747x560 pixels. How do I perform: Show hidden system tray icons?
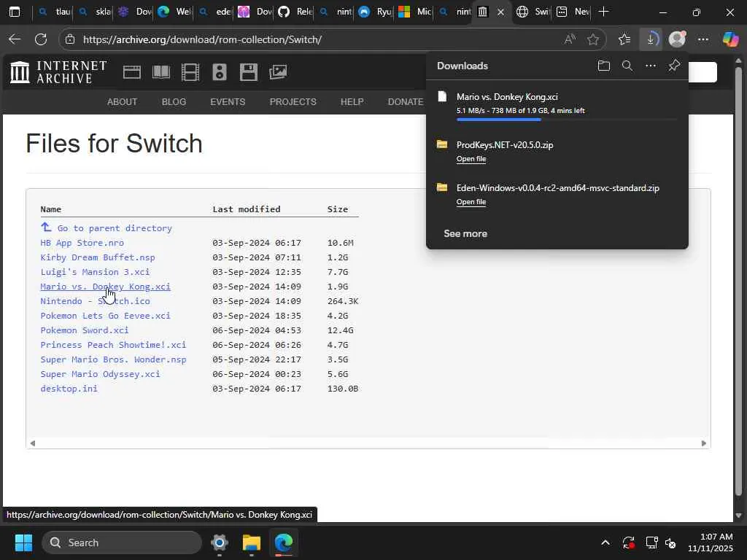click(x=605, y=542)
